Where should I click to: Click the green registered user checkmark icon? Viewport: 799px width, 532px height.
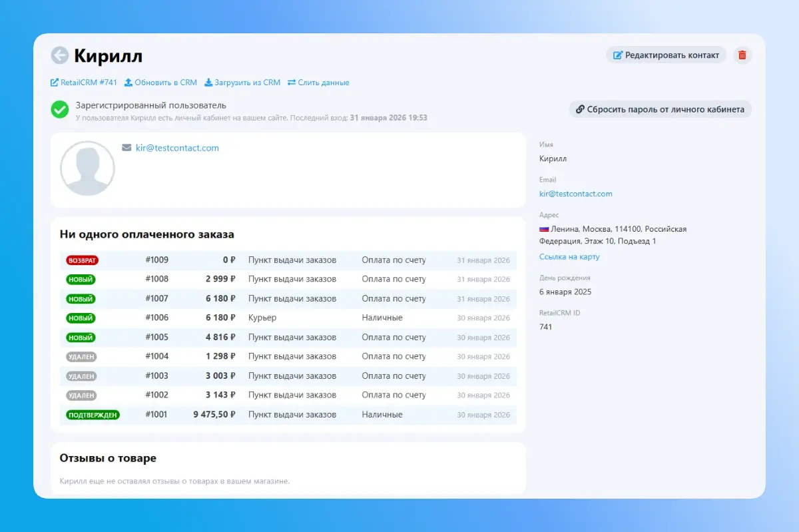(60, 110)
